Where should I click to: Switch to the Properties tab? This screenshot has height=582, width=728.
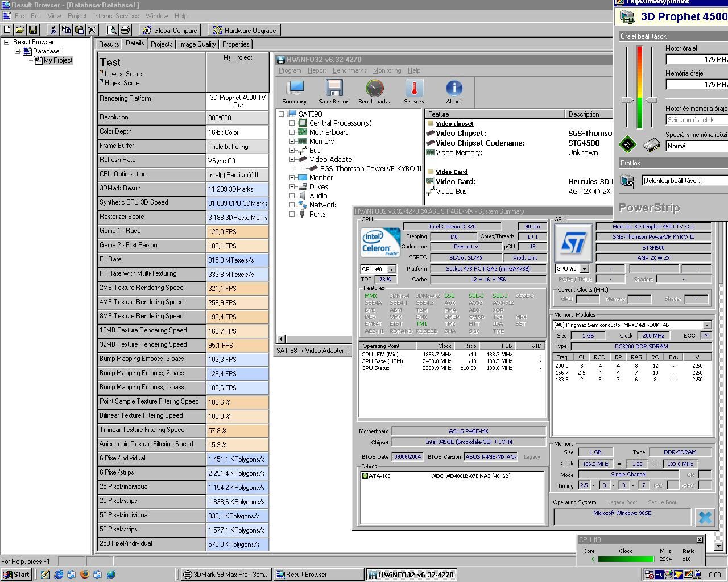(235, 44)
